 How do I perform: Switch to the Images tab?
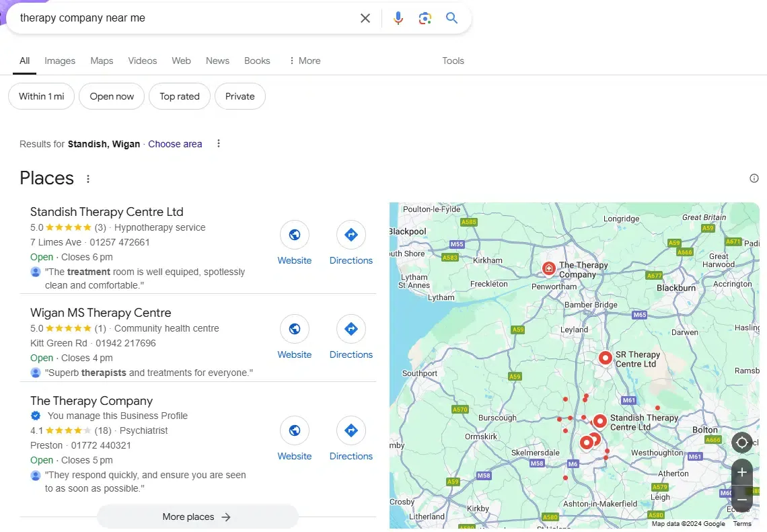pos(60,61)
